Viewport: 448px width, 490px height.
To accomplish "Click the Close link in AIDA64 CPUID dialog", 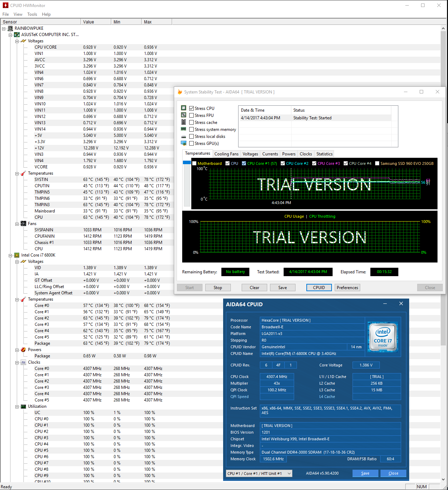I will click(x=393, y=473).
